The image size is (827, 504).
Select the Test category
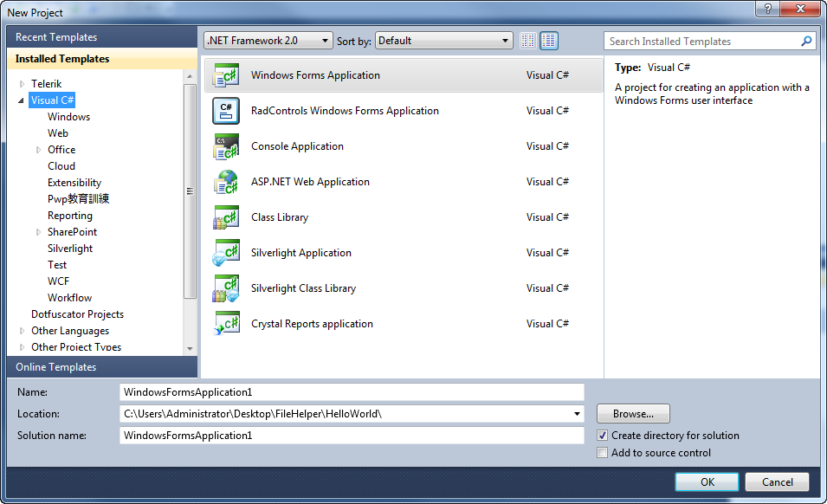coord(57,265)
